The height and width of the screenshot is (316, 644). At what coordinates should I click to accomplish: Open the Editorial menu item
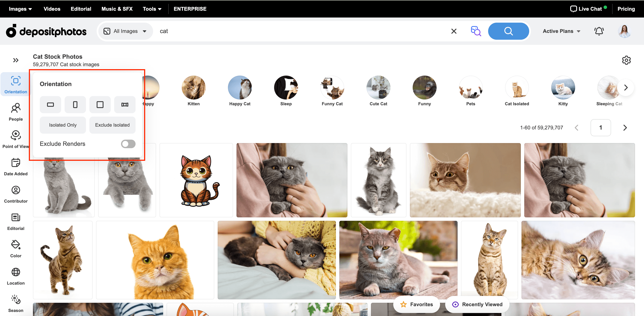click(81, 9)
